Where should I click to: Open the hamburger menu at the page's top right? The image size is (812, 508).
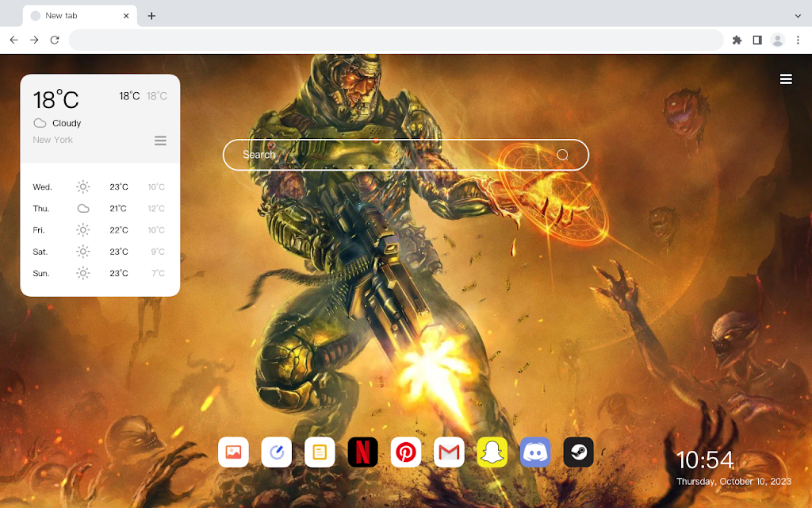pyautogui.click(x=786, y=79)
